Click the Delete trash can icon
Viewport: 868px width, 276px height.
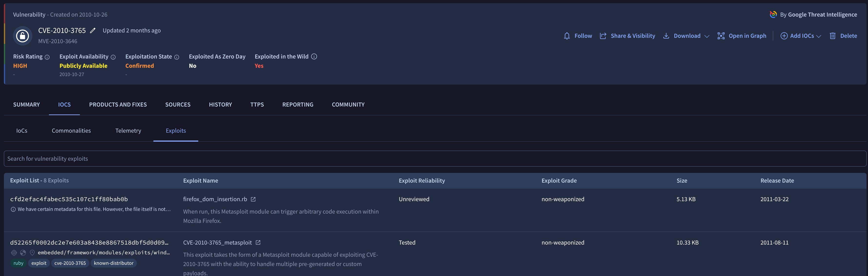(832, 36)
